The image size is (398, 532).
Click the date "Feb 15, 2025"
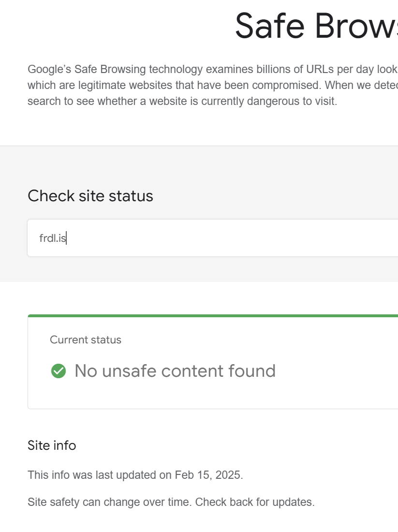tap(207, 475)
